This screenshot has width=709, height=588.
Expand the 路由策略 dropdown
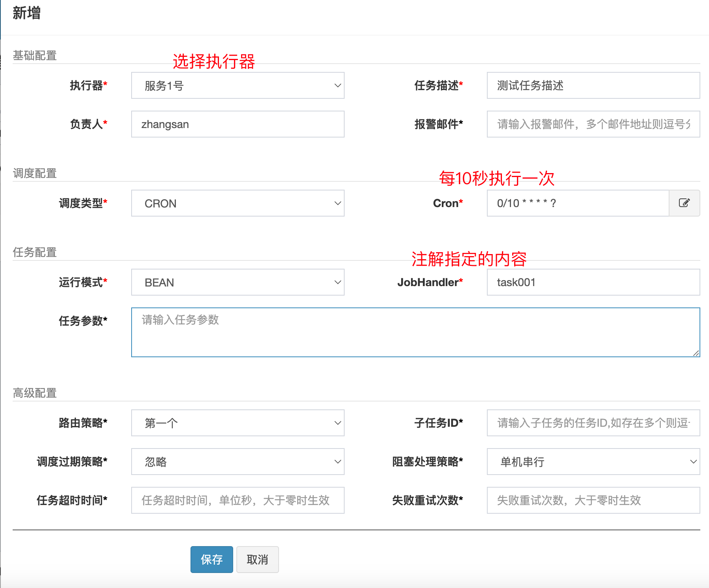click(x=238, y=423)
